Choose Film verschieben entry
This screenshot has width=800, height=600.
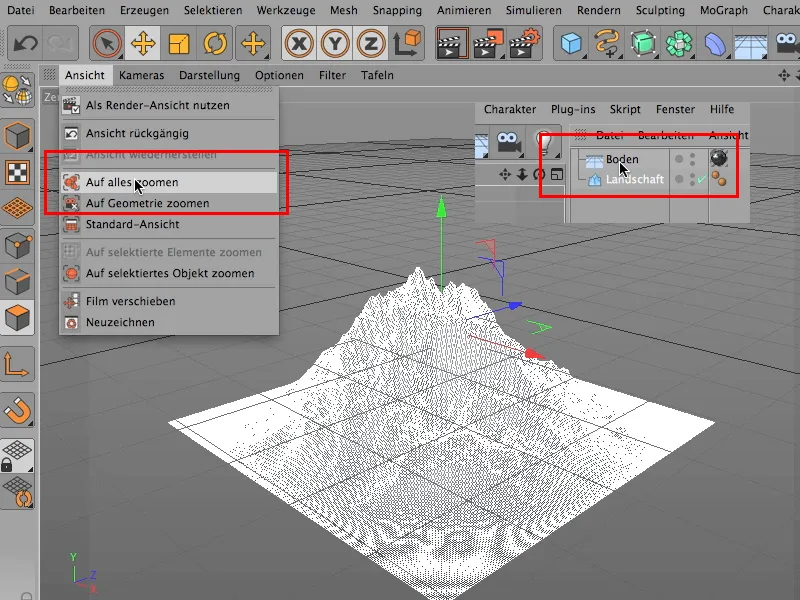169,302
